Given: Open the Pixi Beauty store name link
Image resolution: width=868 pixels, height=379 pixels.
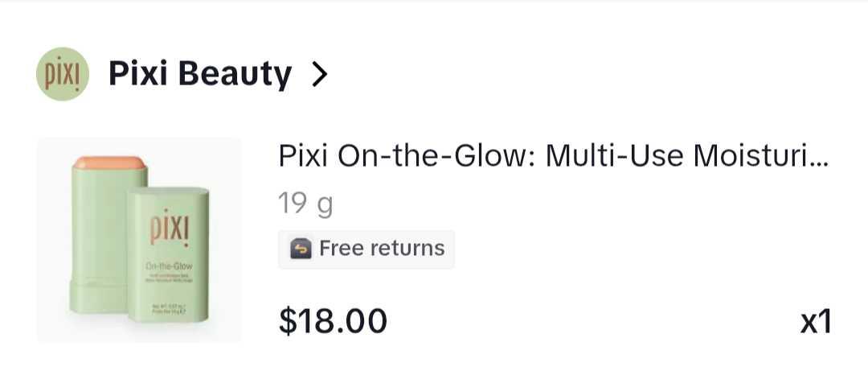Looking at the screenshot, I should (x=199, y=75).
